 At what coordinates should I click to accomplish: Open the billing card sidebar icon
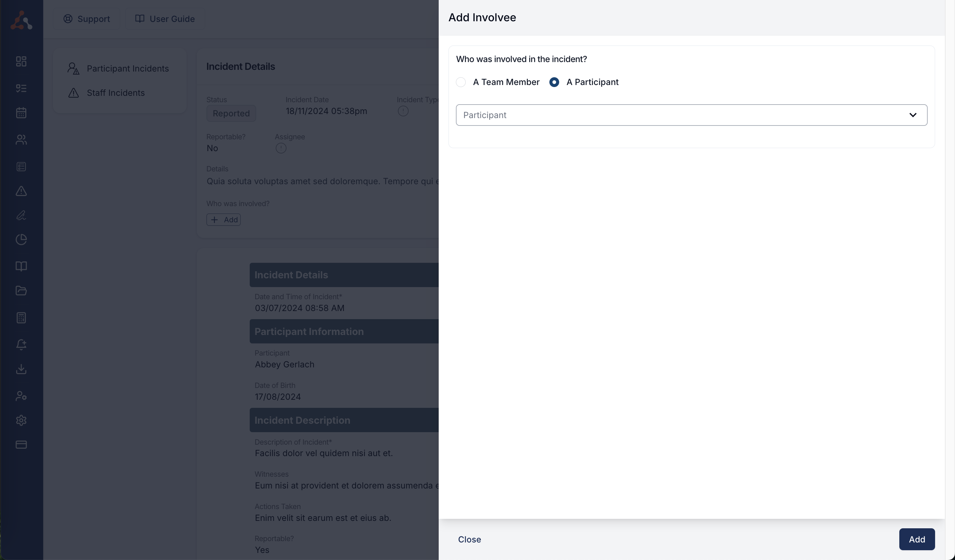point(21,444)
